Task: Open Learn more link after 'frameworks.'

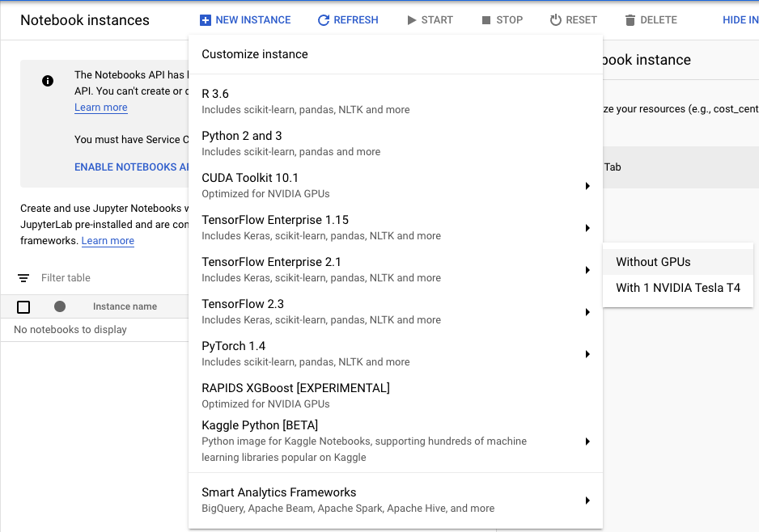Action: click(x=108, y=241)
